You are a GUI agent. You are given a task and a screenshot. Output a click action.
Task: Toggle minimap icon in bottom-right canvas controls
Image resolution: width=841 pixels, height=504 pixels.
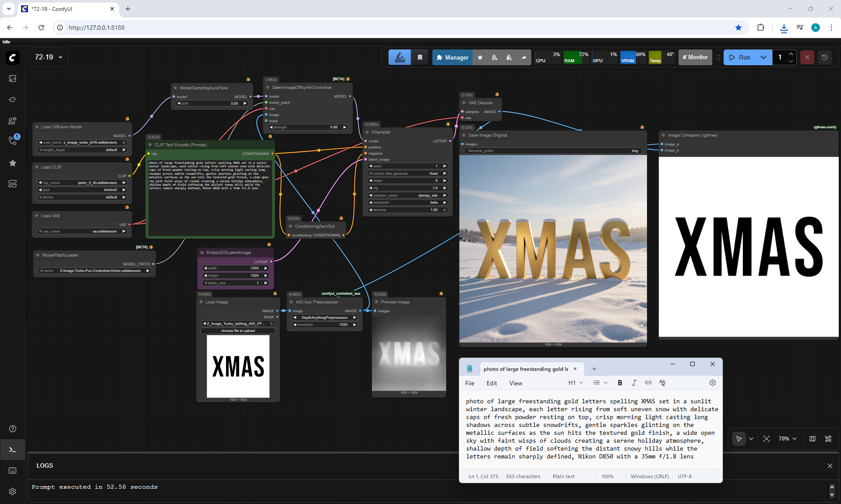(x=812, y=439)
